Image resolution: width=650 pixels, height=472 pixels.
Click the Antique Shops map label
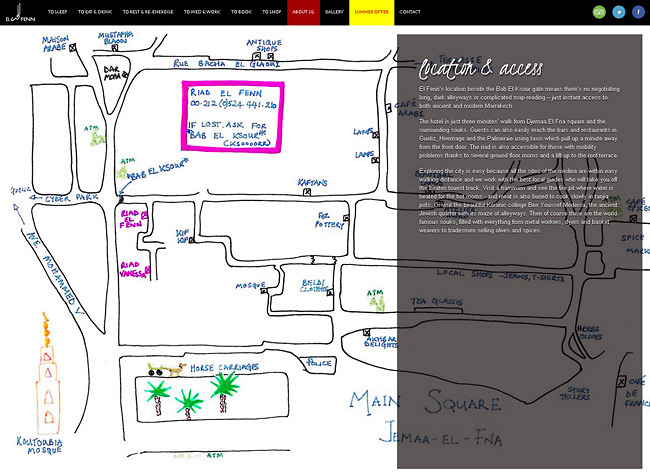pyautogui.click(x=264, y=45)
